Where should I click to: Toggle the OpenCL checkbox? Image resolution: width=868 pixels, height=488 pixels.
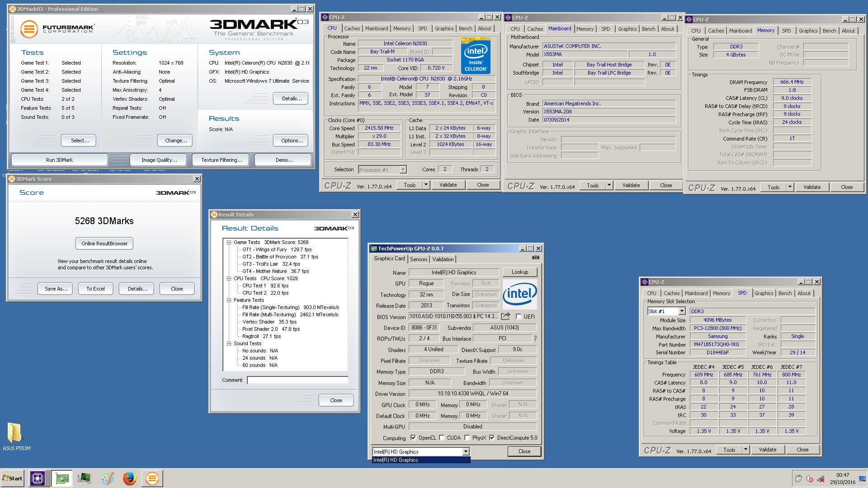coord(413,438)
